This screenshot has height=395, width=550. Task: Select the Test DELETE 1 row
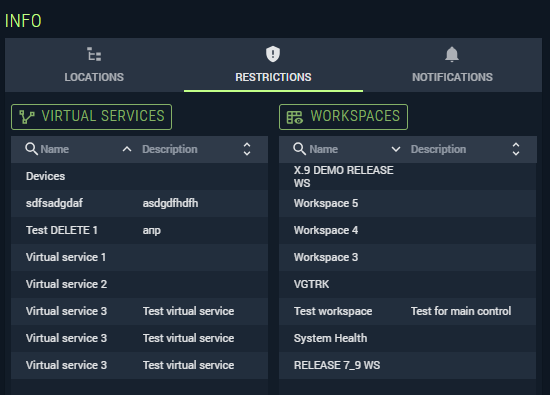click(x=140, y=230)
